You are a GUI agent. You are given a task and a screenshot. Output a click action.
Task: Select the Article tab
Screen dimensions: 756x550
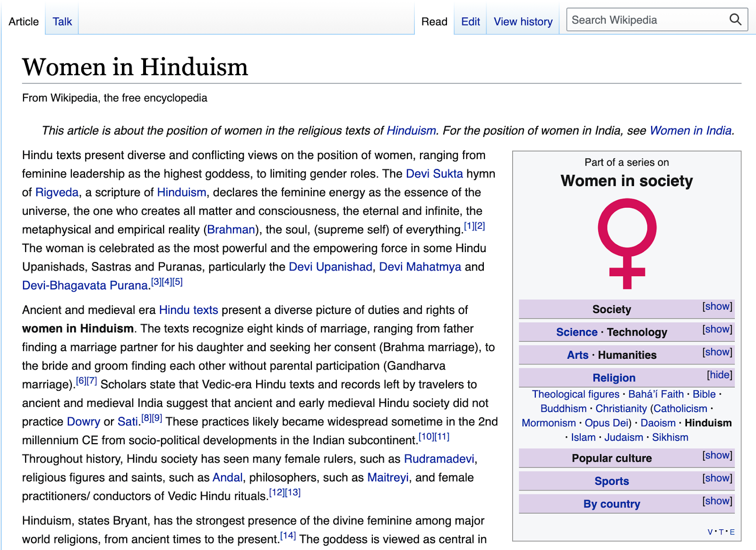(24, 22)
